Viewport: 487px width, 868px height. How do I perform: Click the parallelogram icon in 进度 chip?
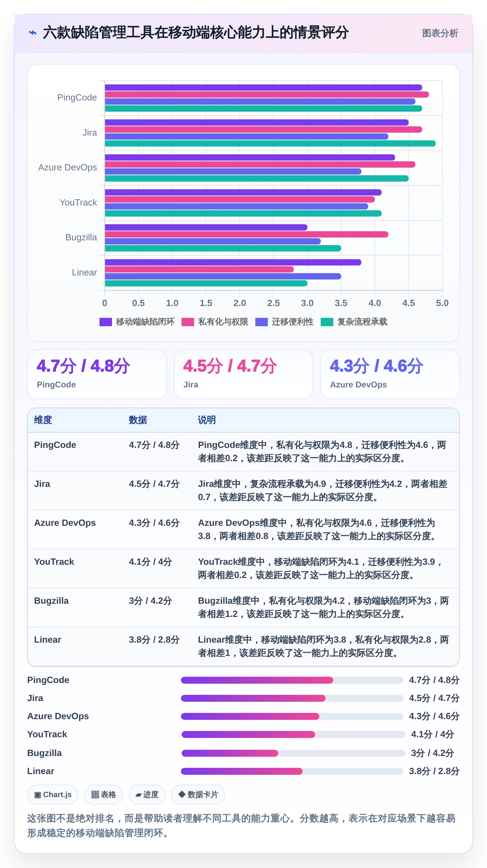pyautogui.click(x=138, y=795)
